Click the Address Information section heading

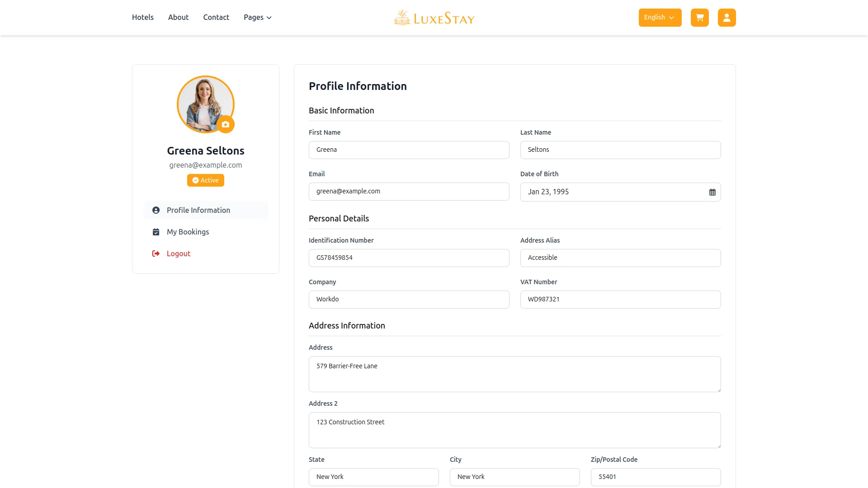(x=347, y=326)
